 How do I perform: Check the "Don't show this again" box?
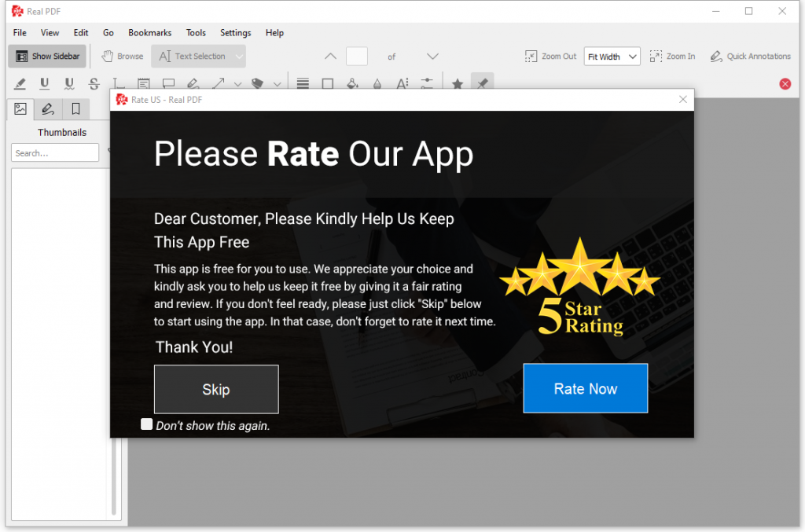[146, 424]
